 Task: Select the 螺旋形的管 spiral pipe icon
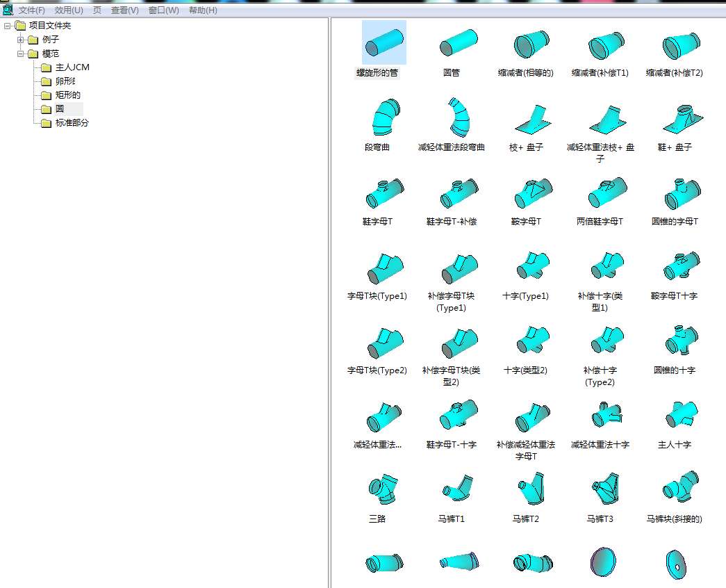[383, 44]
